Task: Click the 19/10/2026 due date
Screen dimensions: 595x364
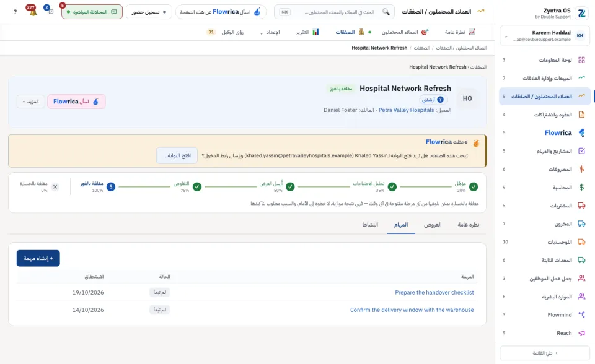Action: coord(88,292)
